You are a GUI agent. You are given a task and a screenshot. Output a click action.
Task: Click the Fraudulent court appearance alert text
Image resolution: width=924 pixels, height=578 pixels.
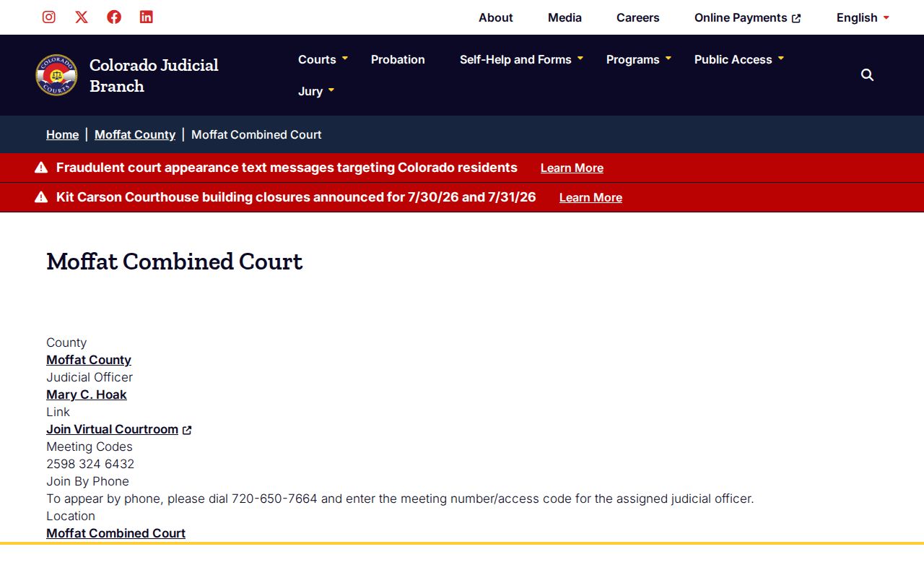click(287, 168)
